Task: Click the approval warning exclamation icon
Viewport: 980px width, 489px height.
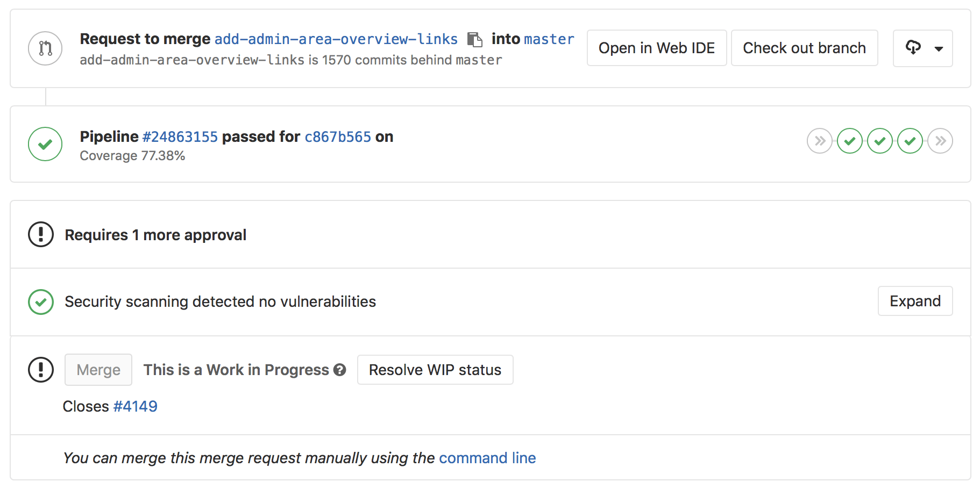Action: coord(40,234)
